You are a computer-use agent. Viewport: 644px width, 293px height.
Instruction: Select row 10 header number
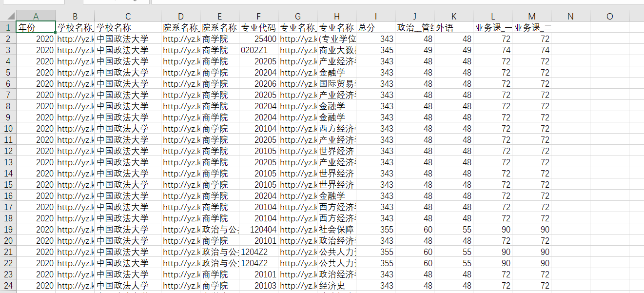(8, 128)
